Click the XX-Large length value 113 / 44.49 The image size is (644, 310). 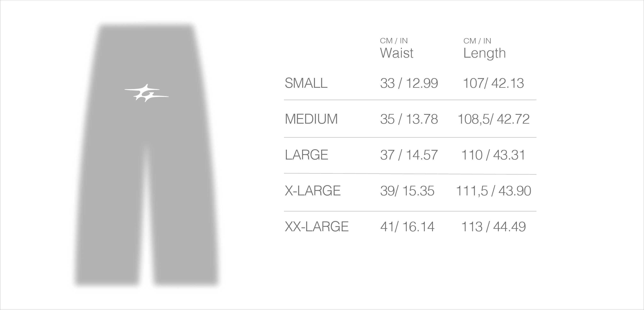tap(493, 227)
